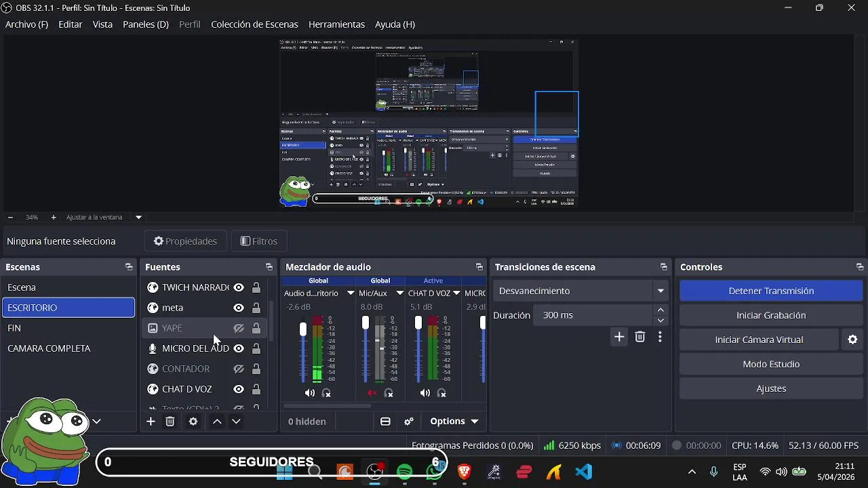Open the Vista menu
Viewport: 868px width, 488px height.
pos(102,24)
